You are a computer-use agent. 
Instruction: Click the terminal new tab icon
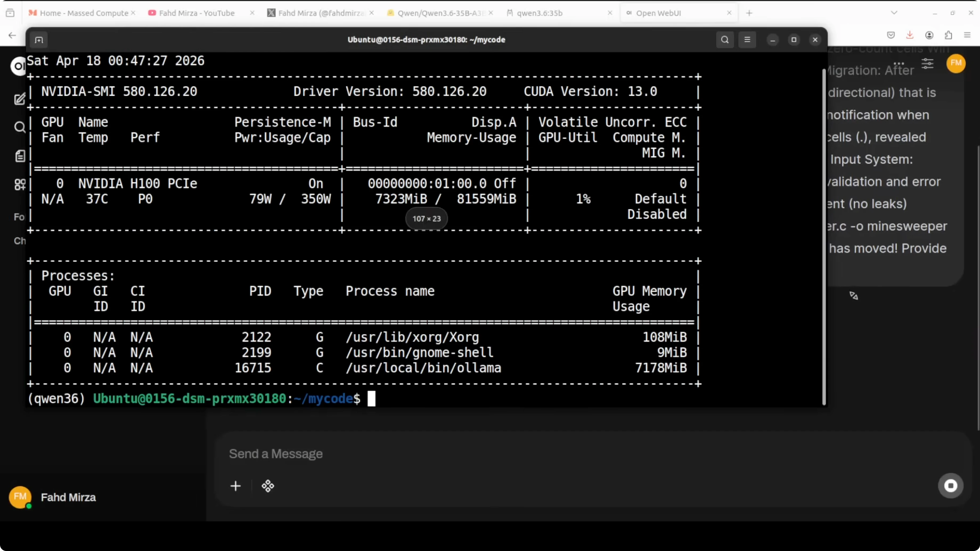(39, 40)
